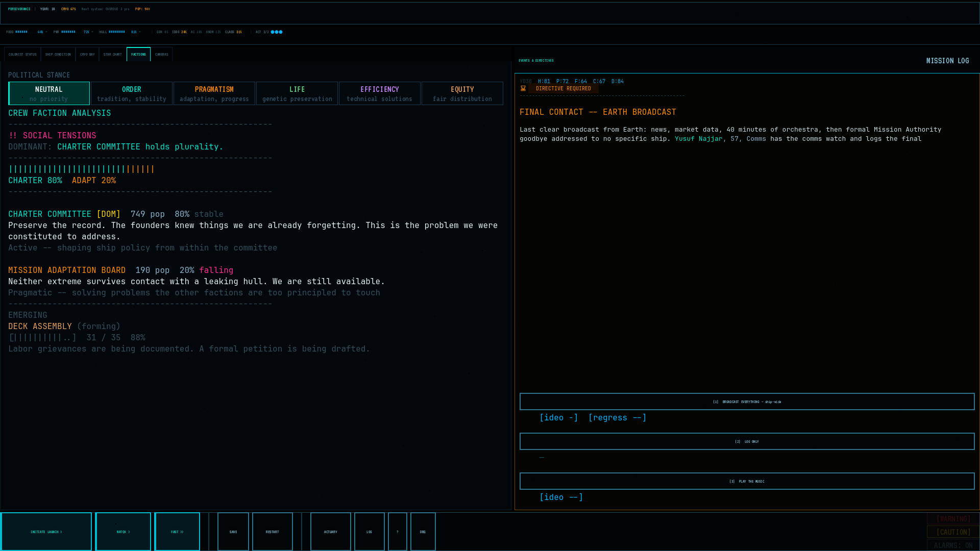Click the [regress --] effect tag
This screenshot has width=980, height=551.
click(617, 418)
